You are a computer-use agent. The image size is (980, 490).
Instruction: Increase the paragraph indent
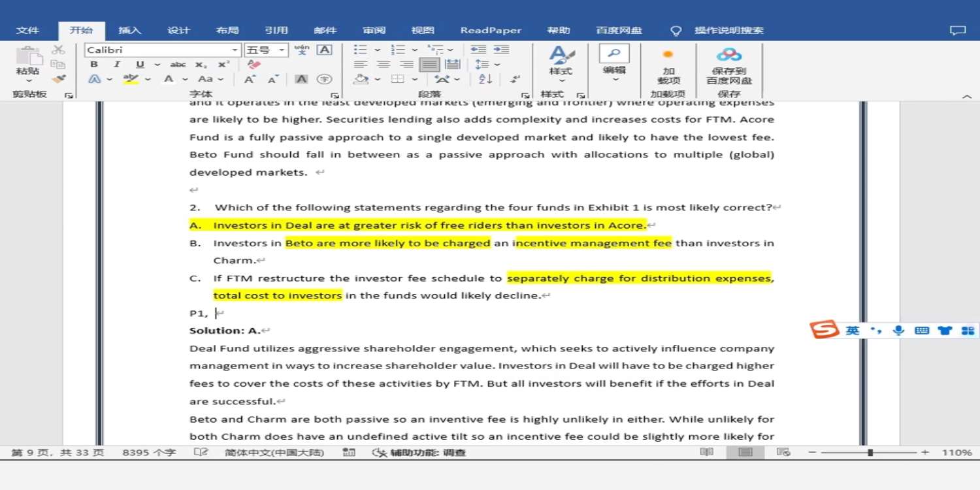[501, 50]
